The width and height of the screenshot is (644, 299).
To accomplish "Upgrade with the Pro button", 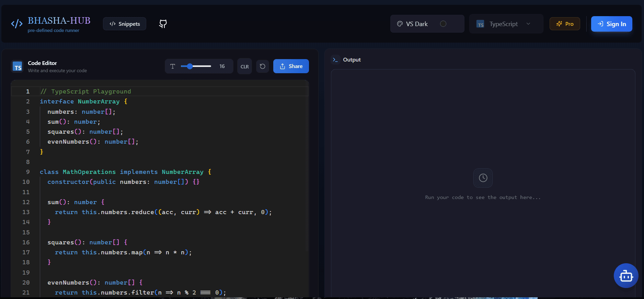I will point(565,24).
